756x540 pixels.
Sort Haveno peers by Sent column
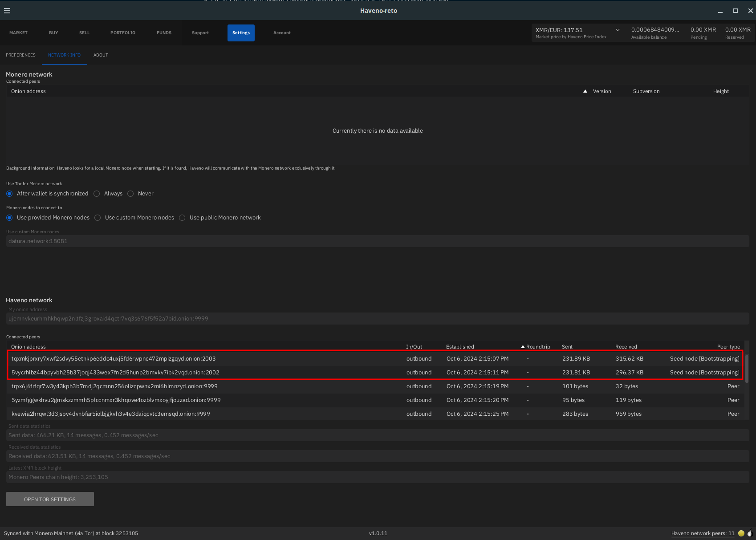click(x=567, y=347)
